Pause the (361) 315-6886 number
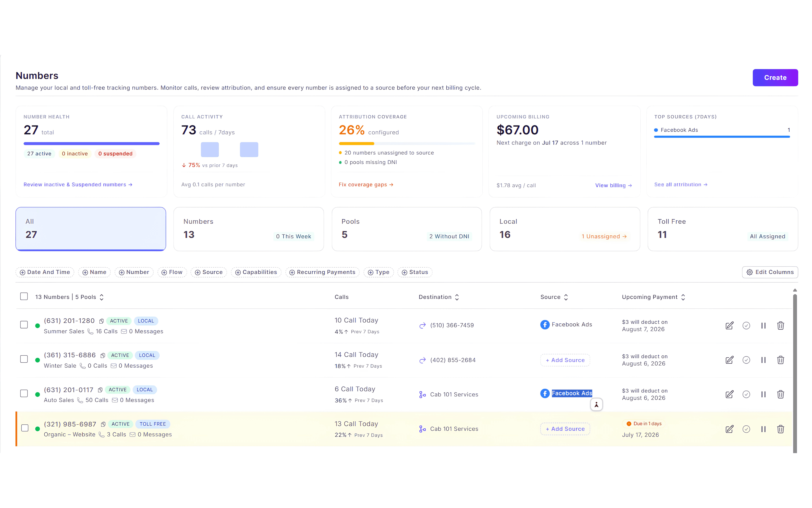Viewport: 812px width, 508px height. pos(763,360)
